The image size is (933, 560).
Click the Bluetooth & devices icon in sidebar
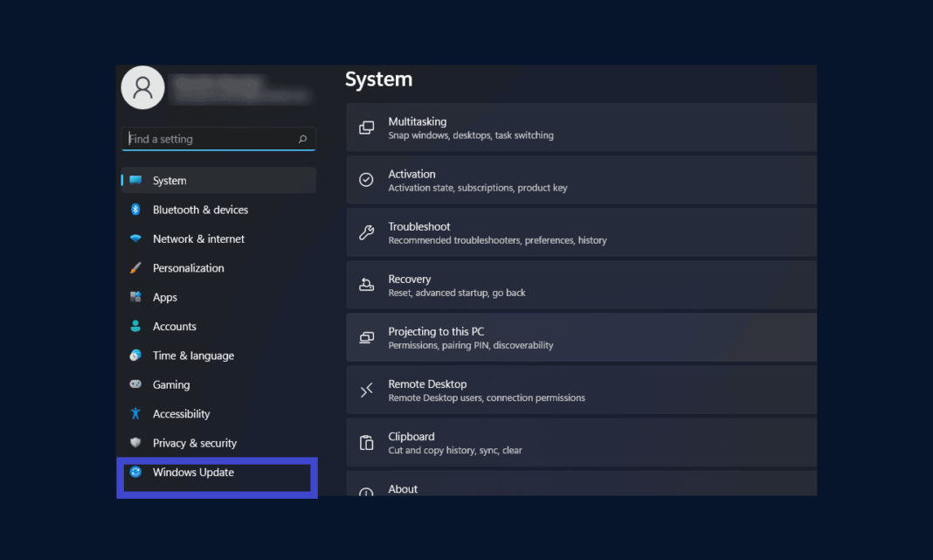(138, 210)
